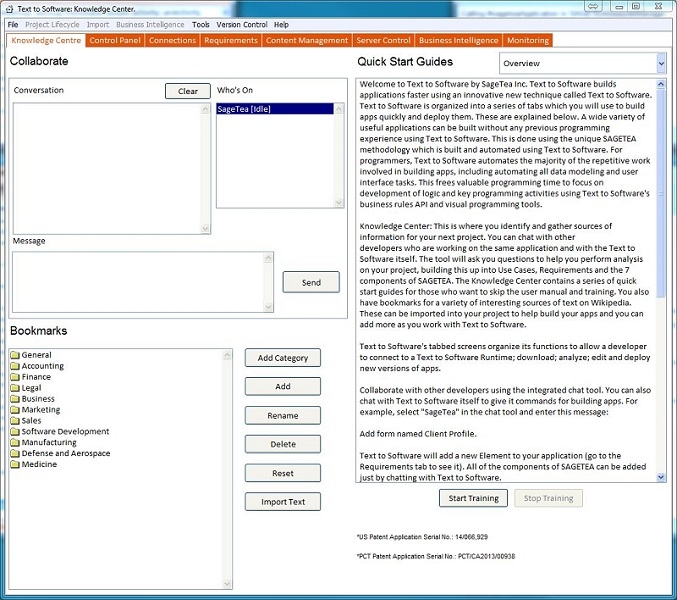Image resolution: width=677 pixels, height=600 pixels.
Task: Click the Import Text button
Action: click(282, 502)
